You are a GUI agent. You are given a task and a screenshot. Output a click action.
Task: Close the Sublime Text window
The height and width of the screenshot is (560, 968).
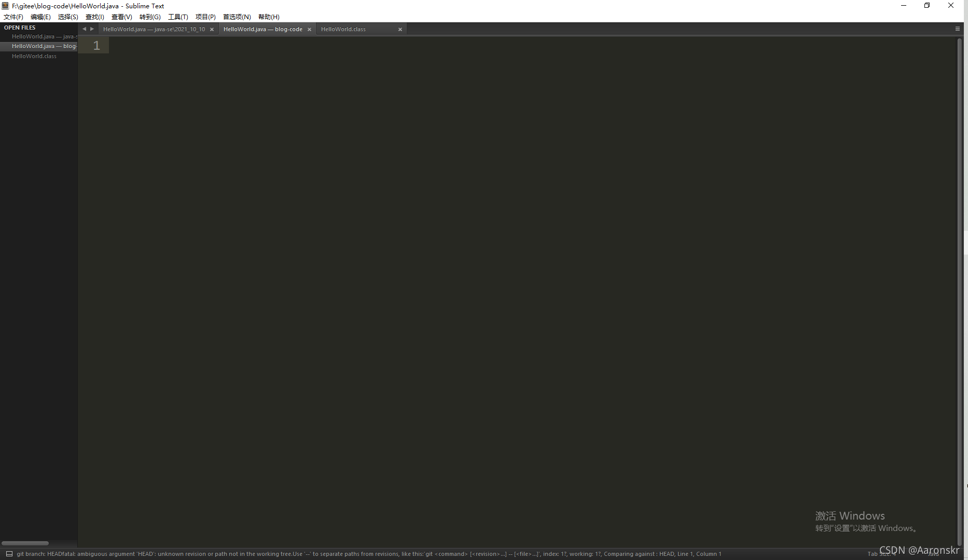tap(951, 6)
